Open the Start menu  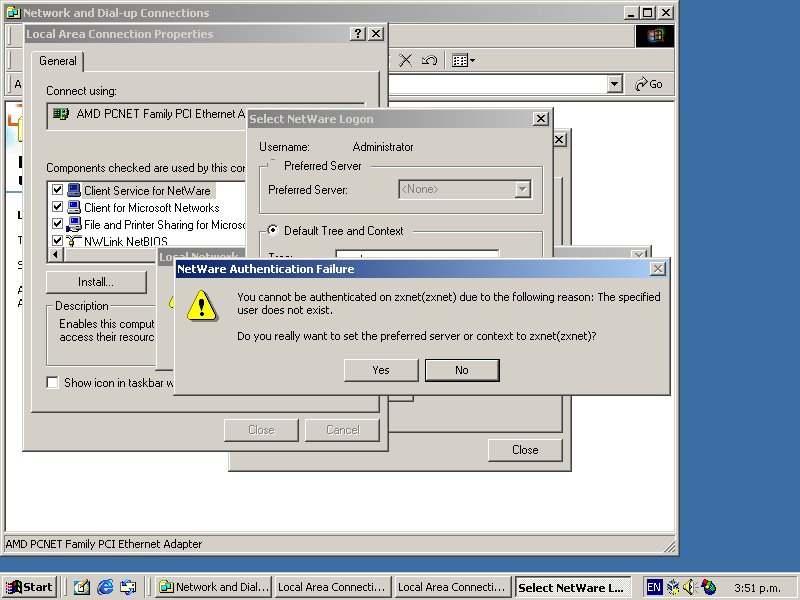click(x=29, y=587)
